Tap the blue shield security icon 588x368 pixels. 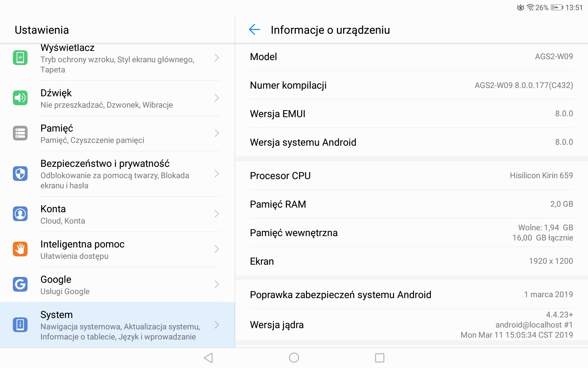tap(20, 174)
